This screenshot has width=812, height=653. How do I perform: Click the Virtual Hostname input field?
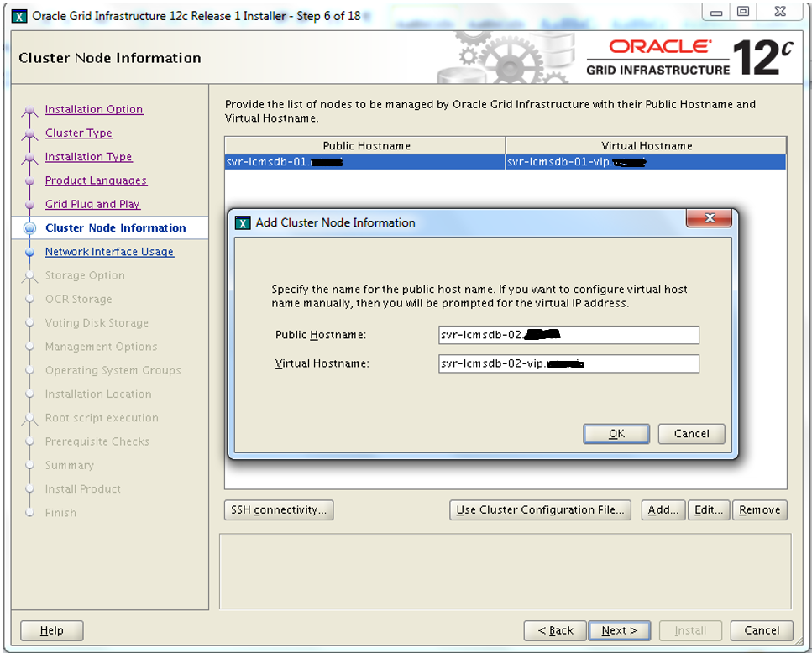click(x=568, y=363)
